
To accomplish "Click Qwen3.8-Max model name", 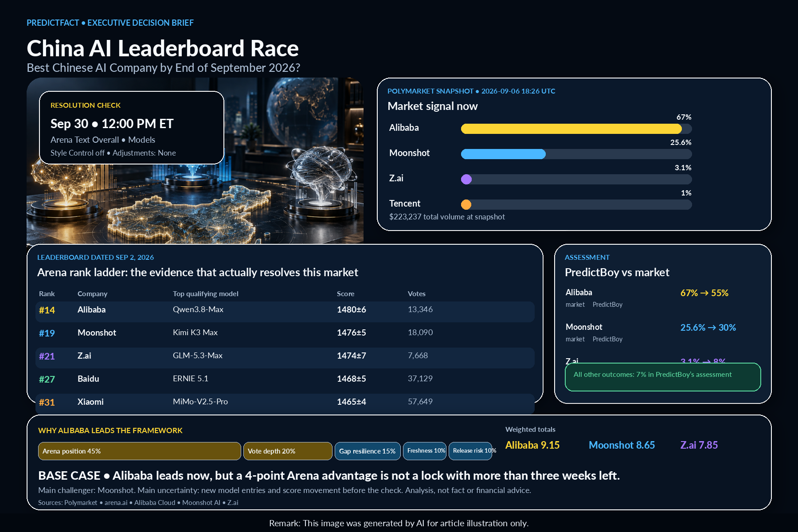I will click(198, 309).
